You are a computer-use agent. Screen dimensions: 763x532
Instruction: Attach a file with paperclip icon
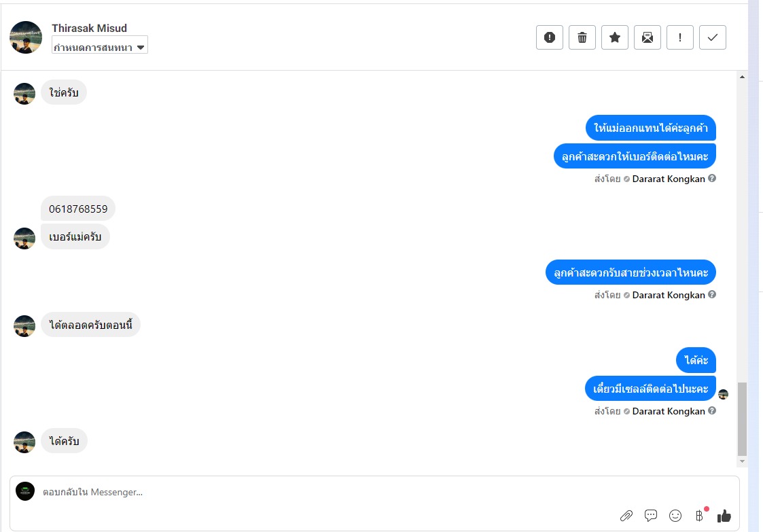click(626, 516)
